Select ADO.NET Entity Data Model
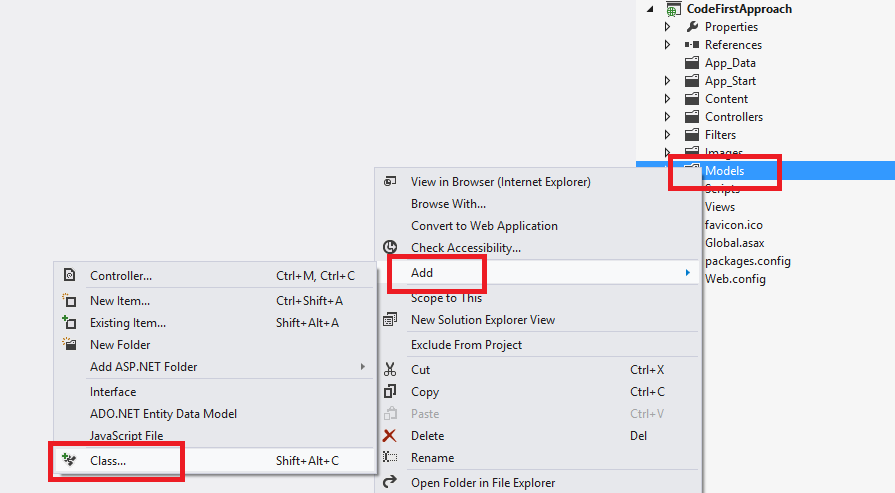The width and height of the screenshot is (895, 493). click(x=163, y=414)
